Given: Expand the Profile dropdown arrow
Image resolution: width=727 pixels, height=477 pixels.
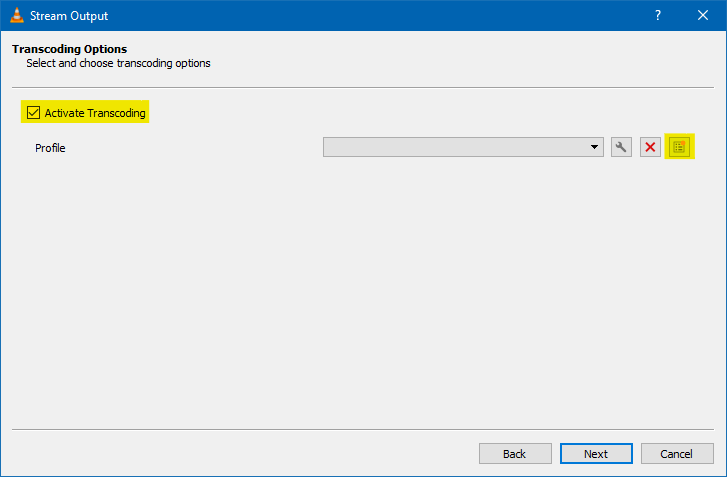Looking at the screenshot, I should click(596, 147).
